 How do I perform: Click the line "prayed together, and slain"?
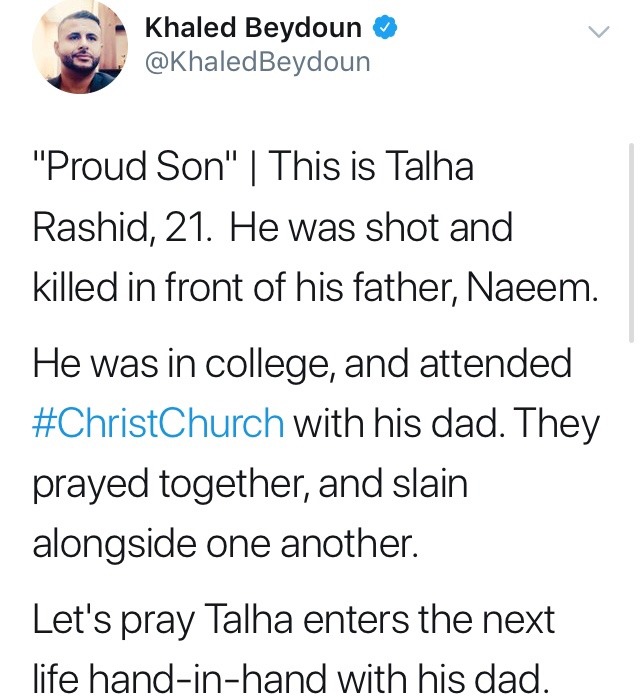coord(251,485)
